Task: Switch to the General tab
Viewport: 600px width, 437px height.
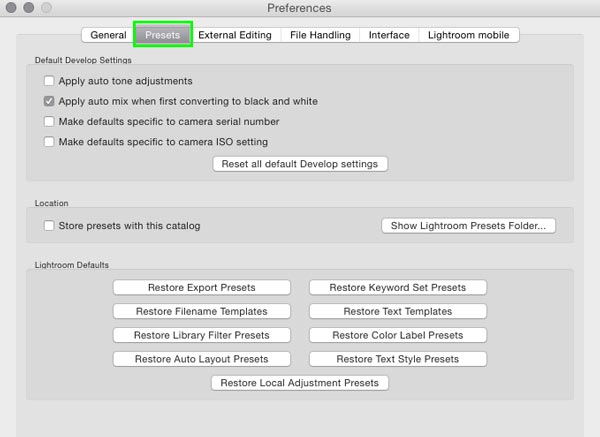Action: (108, 35)
